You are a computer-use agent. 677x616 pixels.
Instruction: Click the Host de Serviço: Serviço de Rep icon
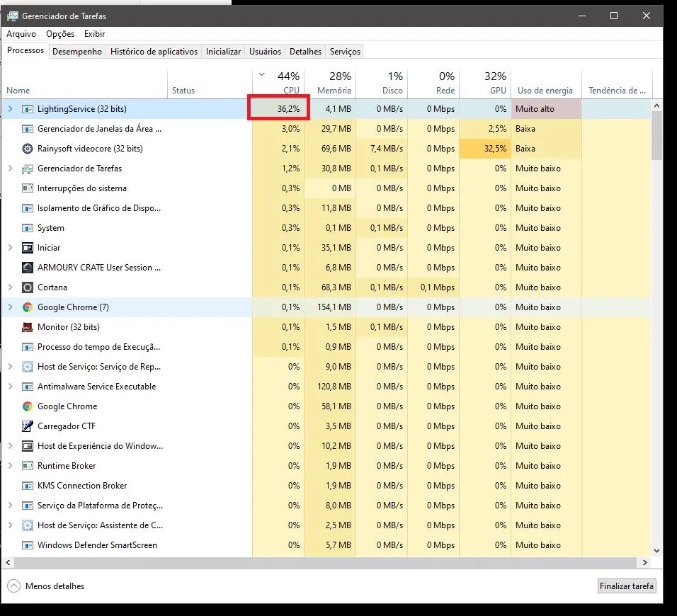[x=27, y=367]
